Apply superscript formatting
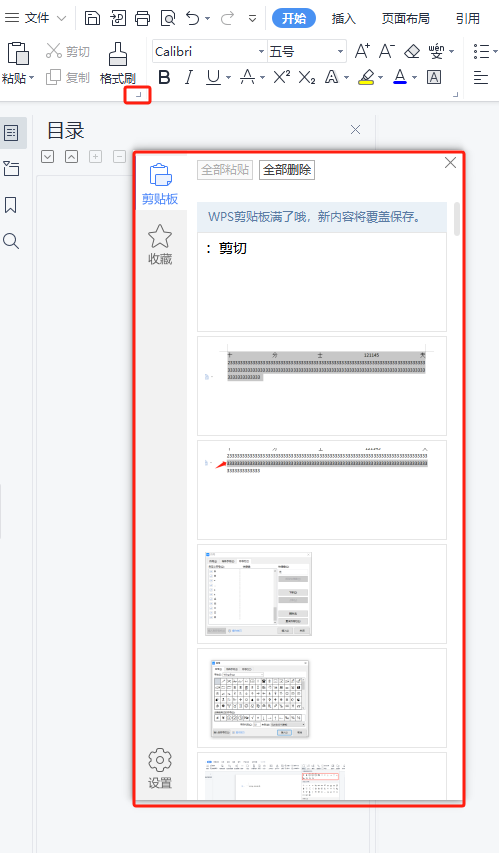Image resolution: width=499 pixels, height=853 pixels. pyautogui.click(x=281, y=78)
